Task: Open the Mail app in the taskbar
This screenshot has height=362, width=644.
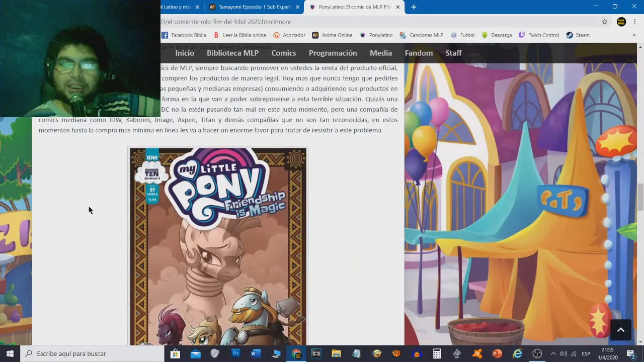Action: tap(195, 353)
